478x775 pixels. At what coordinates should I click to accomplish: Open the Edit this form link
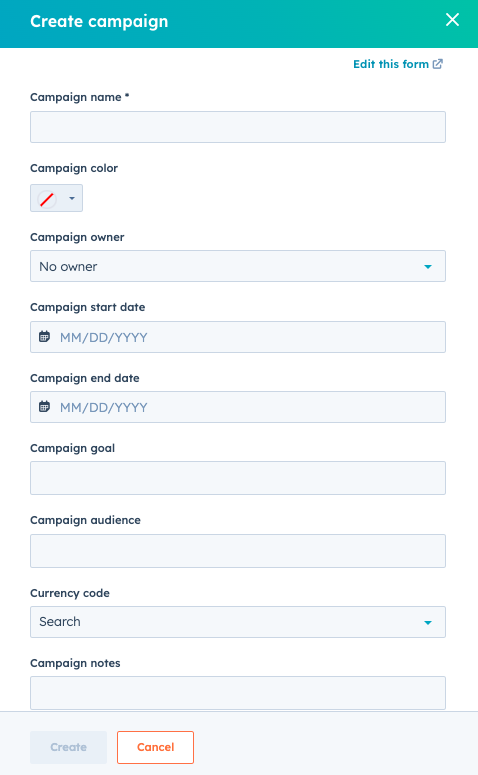[391, 64]
